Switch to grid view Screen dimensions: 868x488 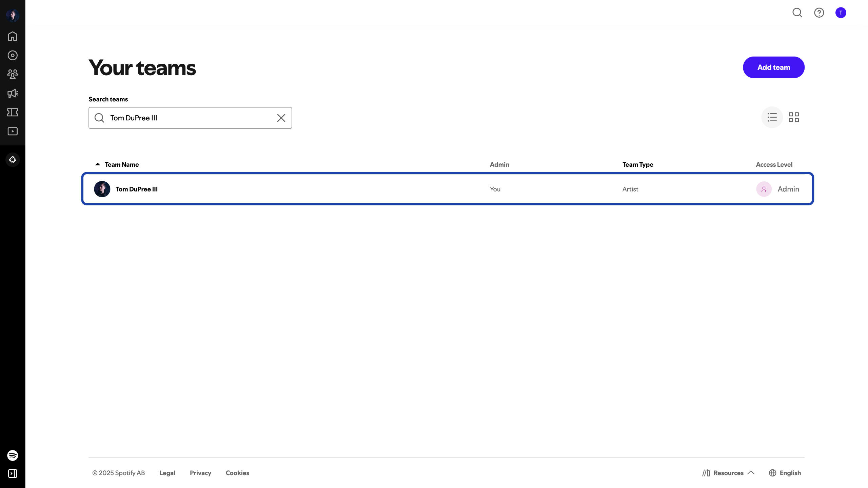[x=794, y=117]
